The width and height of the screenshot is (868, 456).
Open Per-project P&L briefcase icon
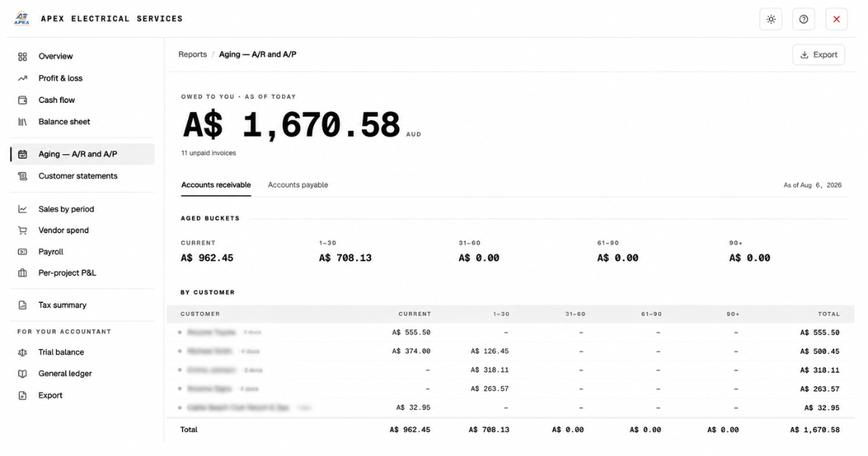click(22, 274)
